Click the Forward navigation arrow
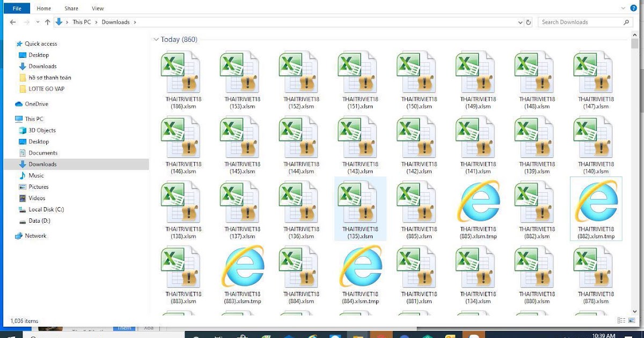The height and width of the screenshot is (338, 644). (26, 22)
